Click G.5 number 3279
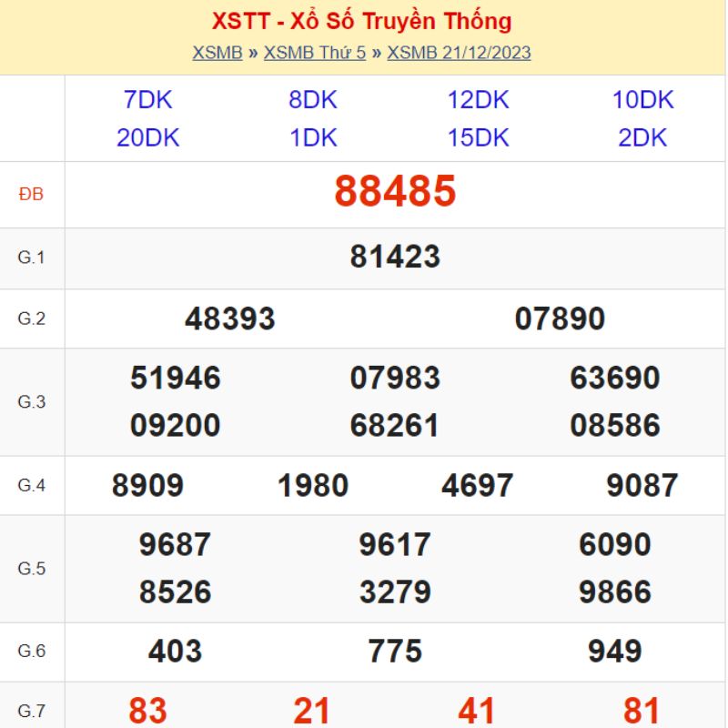This screenshot has height=728, width=728. click(x=395, y=592)
